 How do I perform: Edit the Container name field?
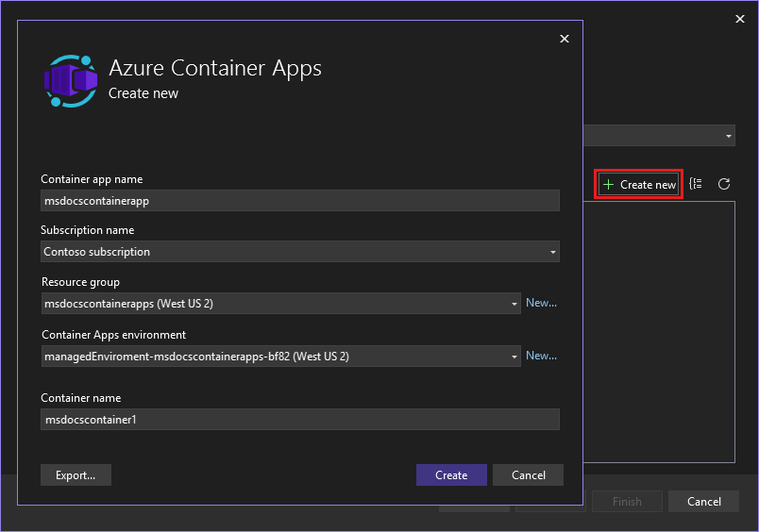(x=300, y=420)
